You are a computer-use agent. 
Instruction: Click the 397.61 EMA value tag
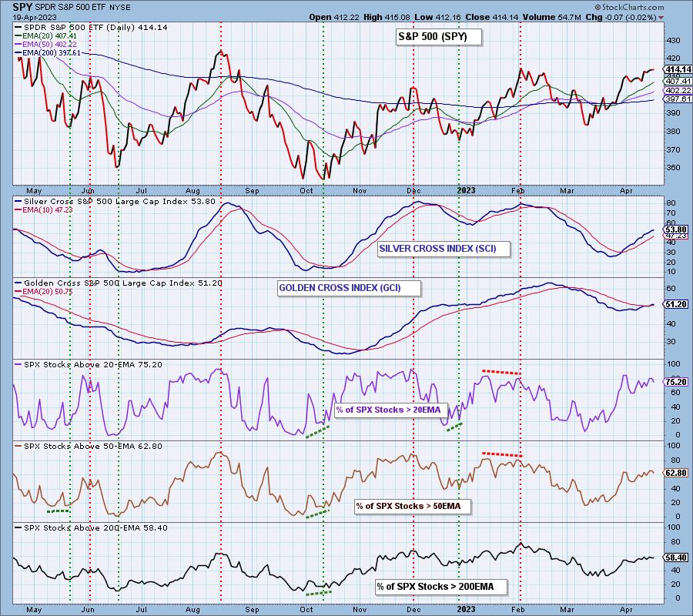click(x=678, y=99)
